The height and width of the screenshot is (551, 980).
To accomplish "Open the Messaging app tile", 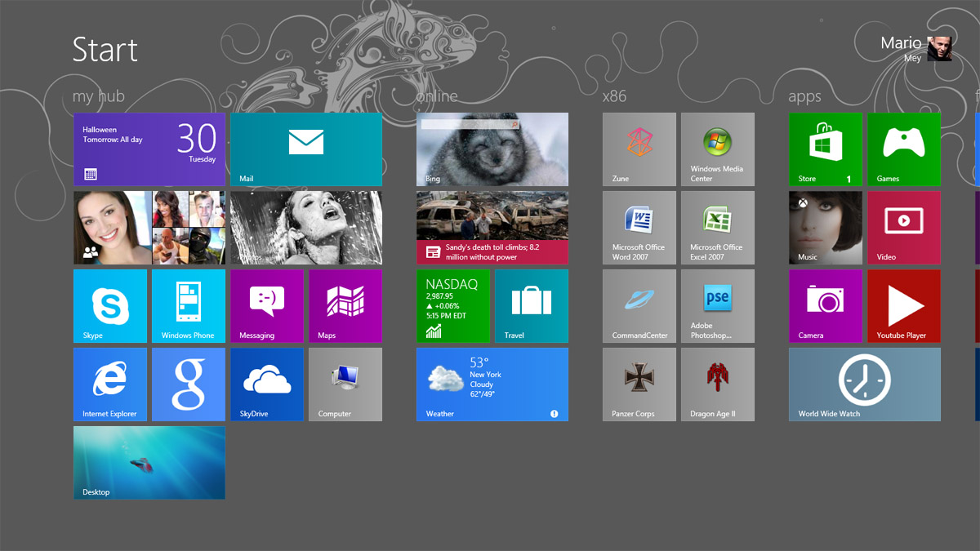I will pos(267,306).
